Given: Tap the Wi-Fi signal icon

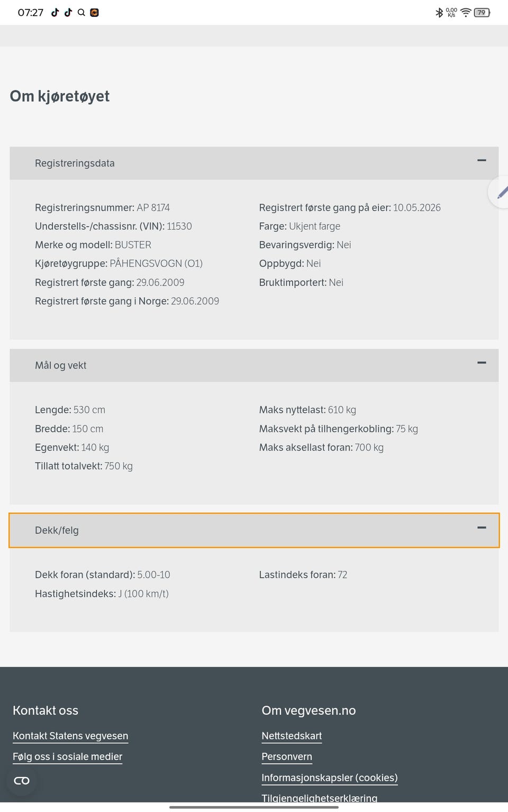Looking at the screenshot, I should tap(466, 12).
